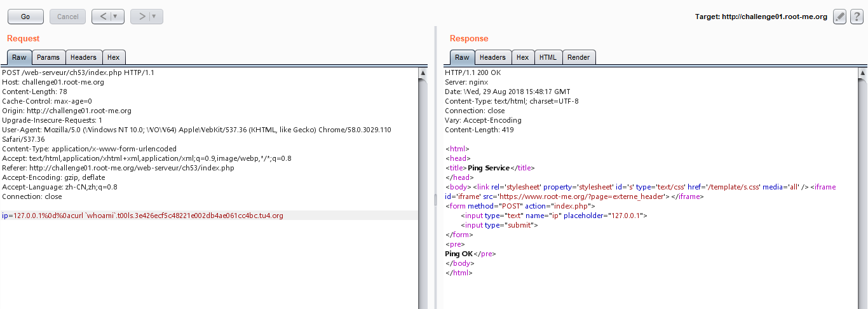868x309 pixels.
Task: Open help with the question mark icon
Action: [x=857, y=17]
